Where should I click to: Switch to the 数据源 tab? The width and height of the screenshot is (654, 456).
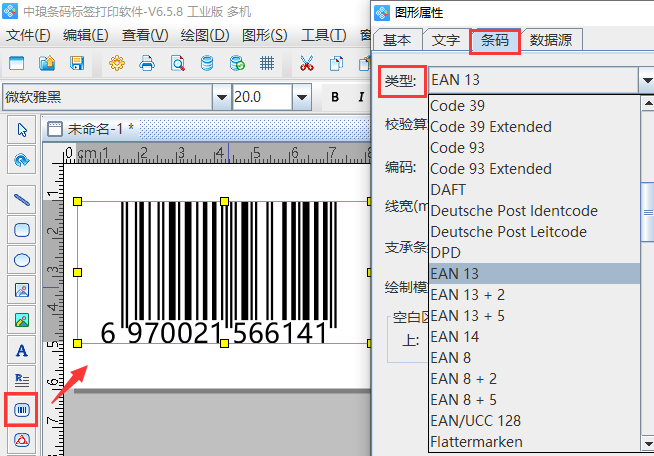coord(551,40)
